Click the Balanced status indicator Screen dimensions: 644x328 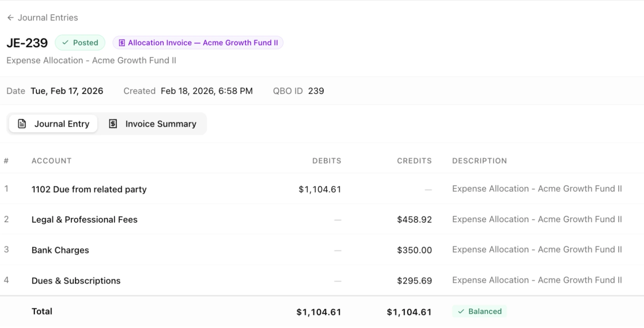[x=479, y=311]
